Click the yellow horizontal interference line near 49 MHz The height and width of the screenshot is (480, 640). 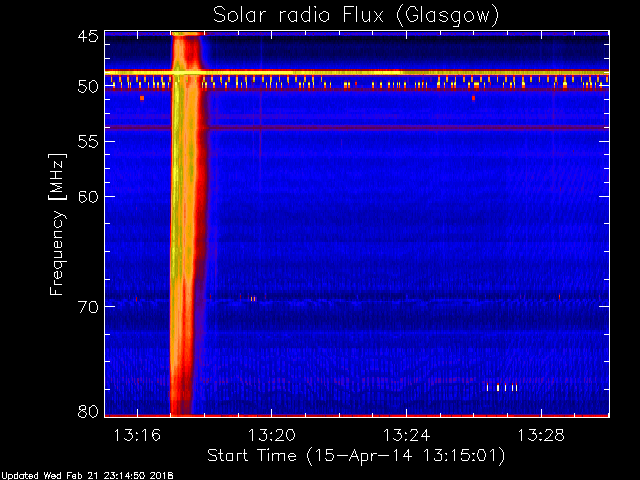(x=357, y=72)
